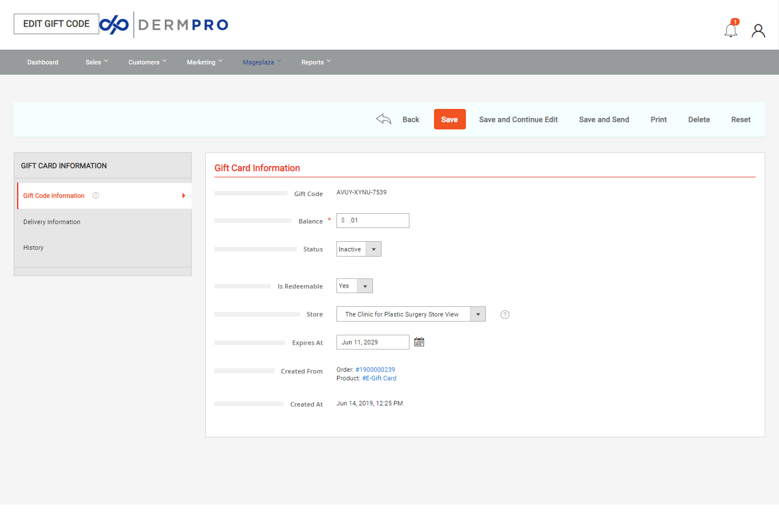
Task: Open order #1900000239 link
Action: point(375,369)
